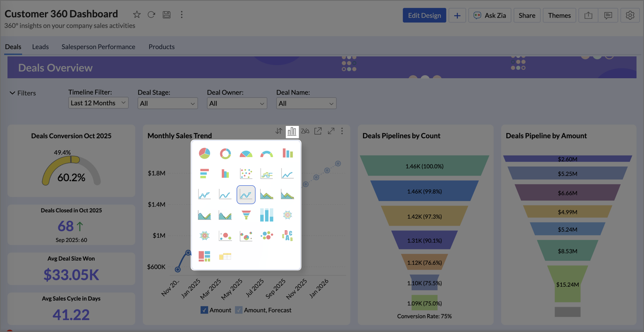Pick the scatter chart type
Viewport: 644px width, 332px height.
[246, 174]
